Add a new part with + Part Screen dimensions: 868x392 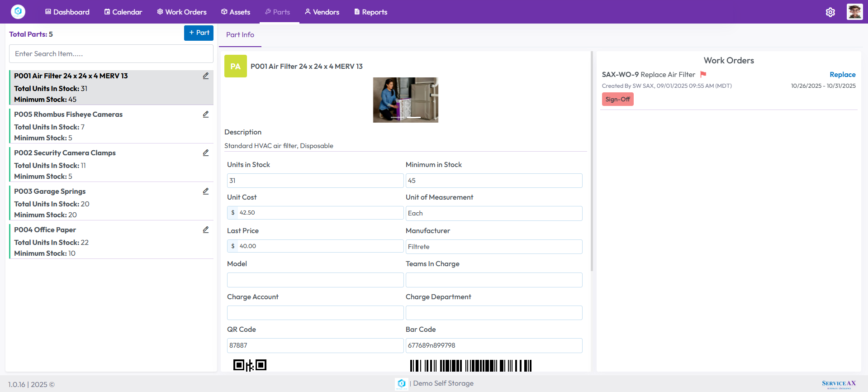(x=199, y=33)
